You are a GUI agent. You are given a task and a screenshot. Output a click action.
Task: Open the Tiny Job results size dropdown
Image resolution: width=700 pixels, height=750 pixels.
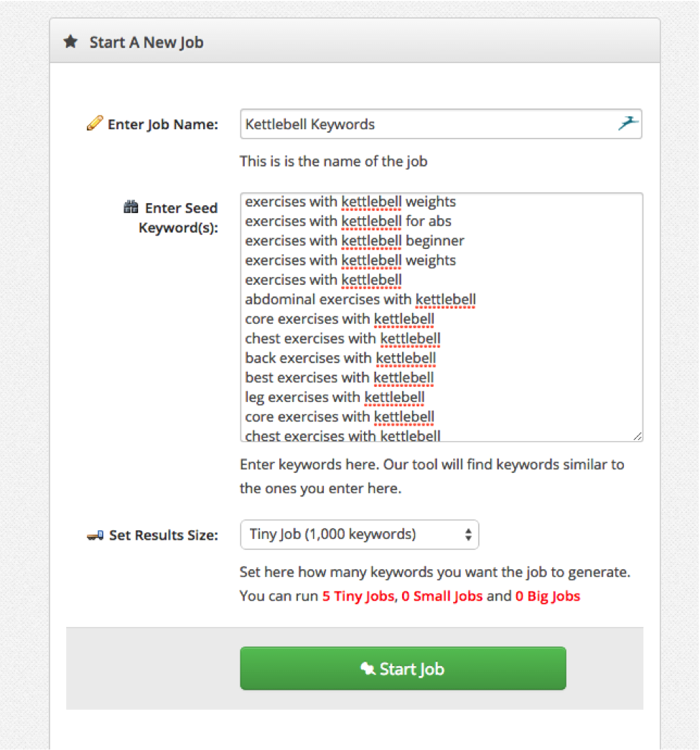tap(359, 535)
